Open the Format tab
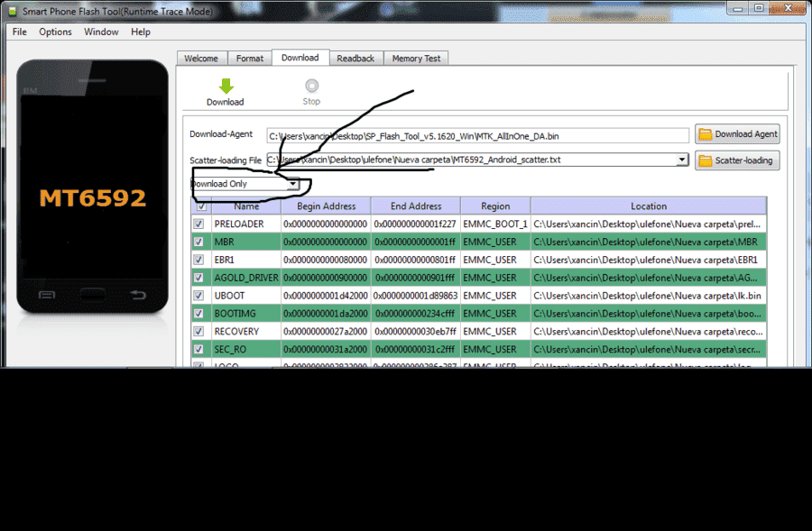 pyautogui.click(x=250, y=59)
